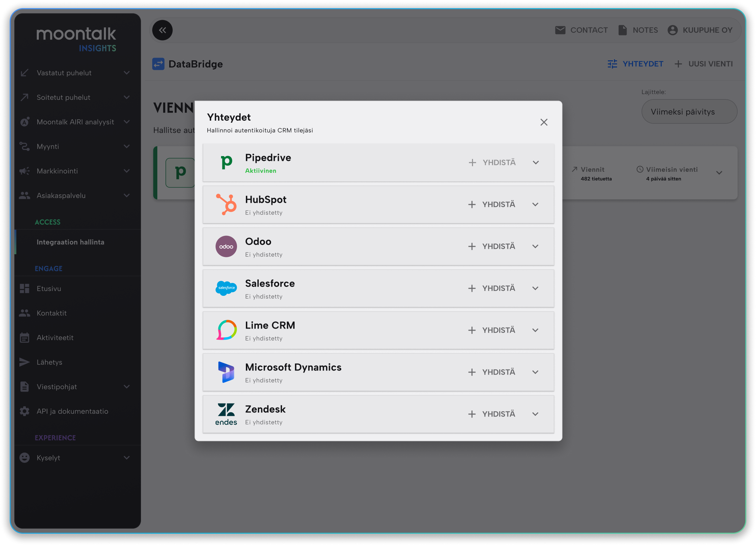The height and width of the screenshot is (546, 756).
Task: Expand the Microsoft Dynamics connection row
Action: click(x=535, y=372)
